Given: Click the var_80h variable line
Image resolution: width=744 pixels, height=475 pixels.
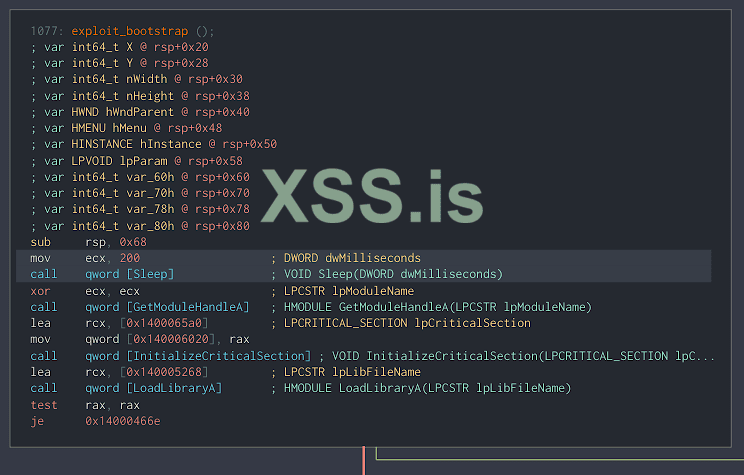Looking at the screenshot, I should click(140, 226).
